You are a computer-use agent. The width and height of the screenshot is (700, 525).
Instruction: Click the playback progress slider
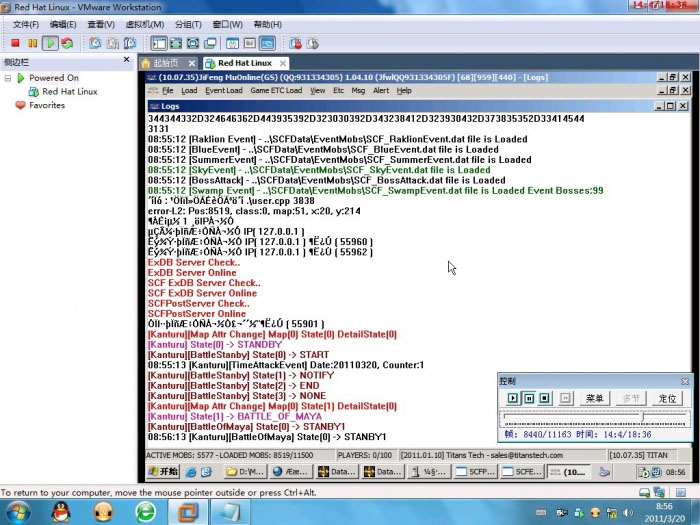(x=594, y=418)
